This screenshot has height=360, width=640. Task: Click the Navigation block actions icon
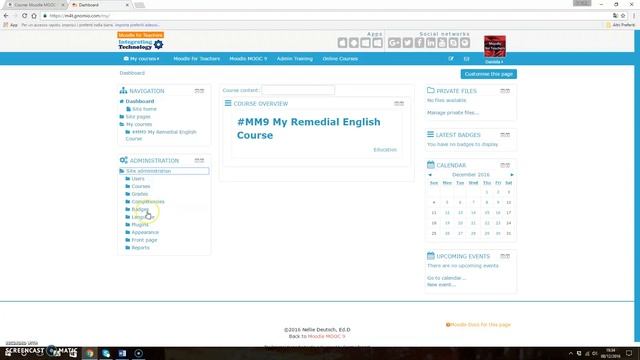pyautogui.click(x=199, y=91)
